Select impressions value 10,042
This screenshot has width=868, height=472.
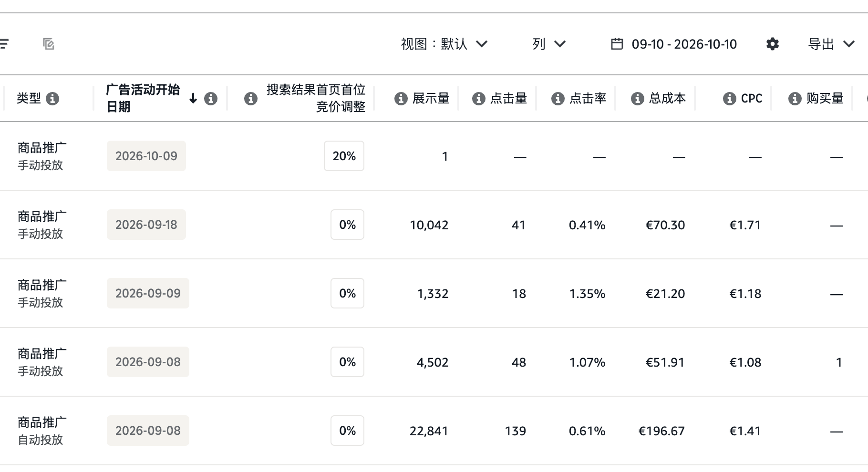point(429,225)
